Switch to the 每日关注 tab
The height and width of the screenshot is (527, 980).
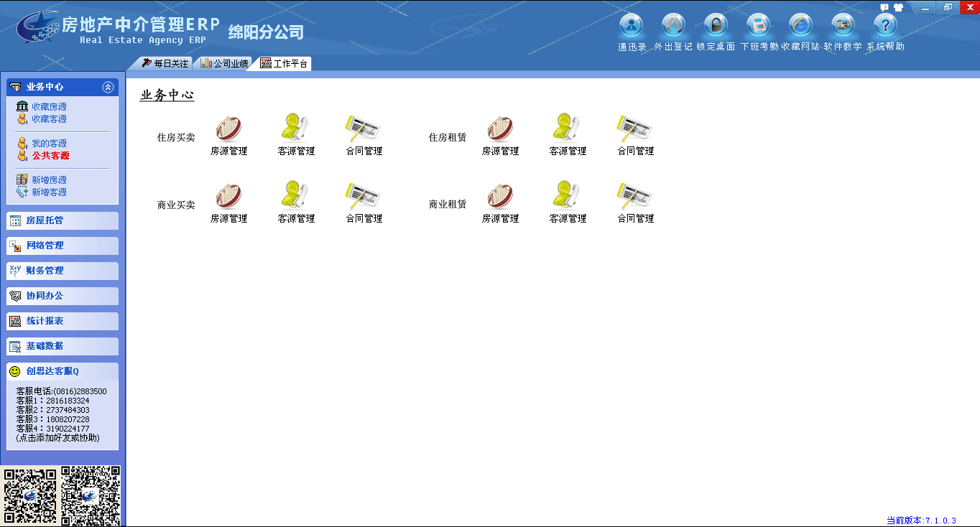(165, 63)
